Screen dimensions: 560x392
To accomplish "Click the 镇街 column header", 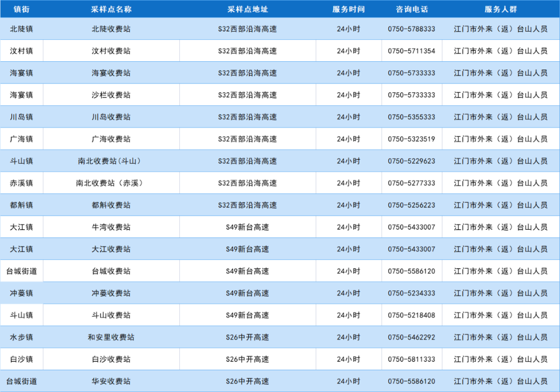I will (21, 9).
